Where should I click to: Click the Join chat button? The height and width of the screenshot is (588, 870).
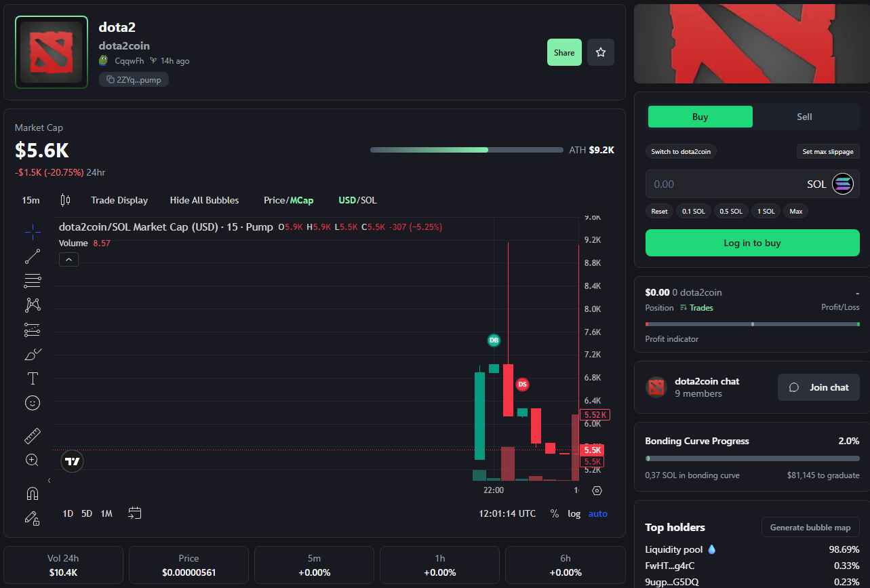[x=818, y=387]
